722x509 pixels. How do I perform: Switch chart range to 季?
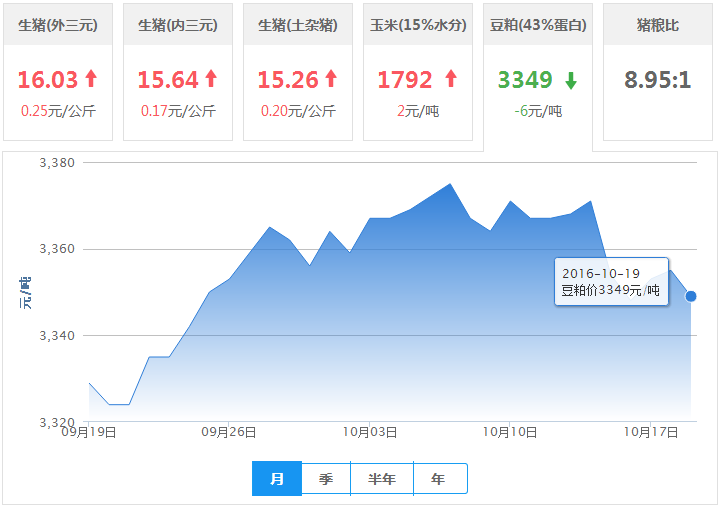coord(326,479)
